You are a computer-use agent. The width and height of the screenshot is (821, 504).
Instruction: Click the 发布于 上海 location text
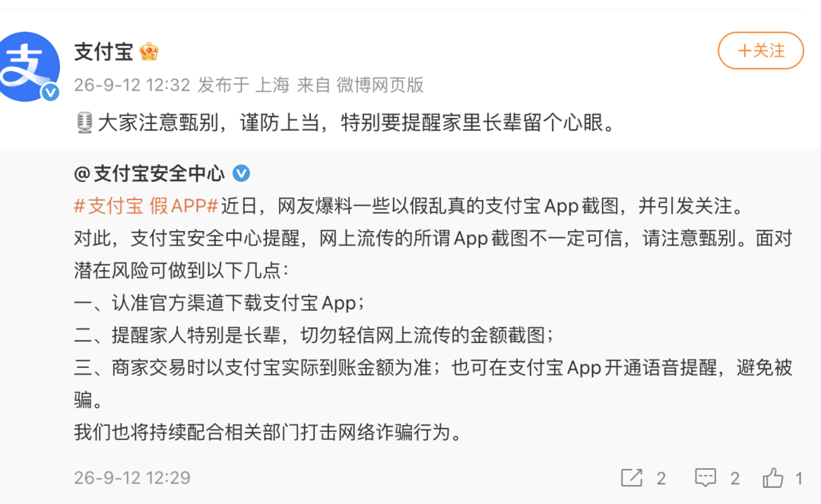point(243,85)
